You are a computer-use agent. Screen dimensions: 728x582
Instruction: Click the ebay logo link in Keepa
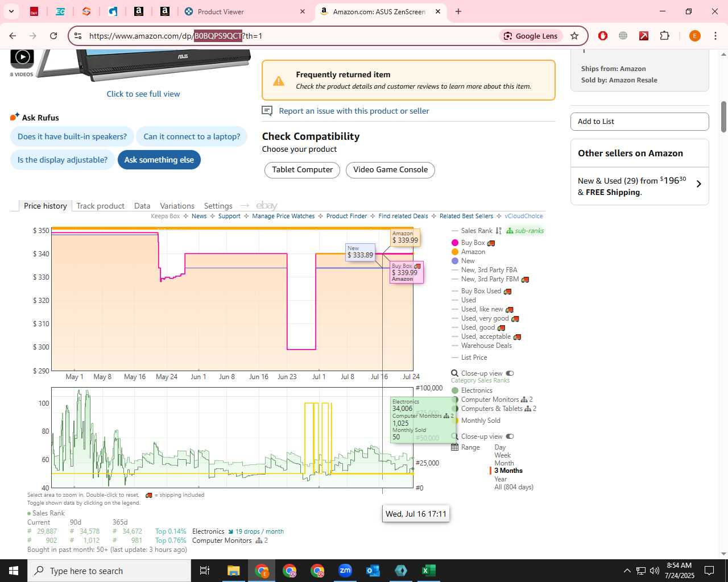coord(267,206)
